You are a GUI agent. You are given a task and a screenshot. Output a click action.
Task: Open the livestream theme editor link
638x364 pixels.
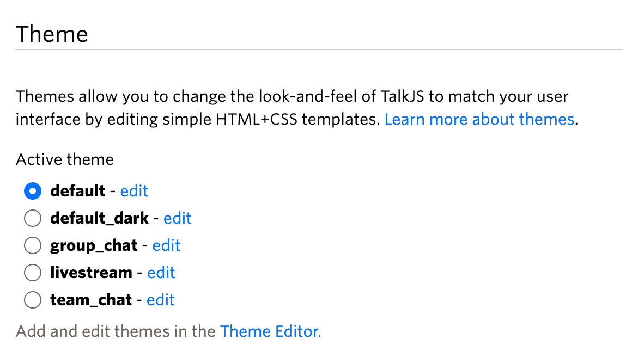[x=161, y=273]
